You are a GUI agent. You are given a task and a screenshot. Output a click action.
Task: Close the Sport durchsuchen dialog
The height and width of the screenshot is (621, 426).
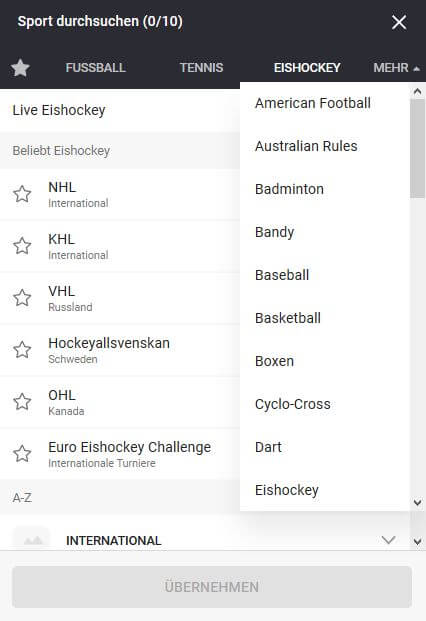399,22
